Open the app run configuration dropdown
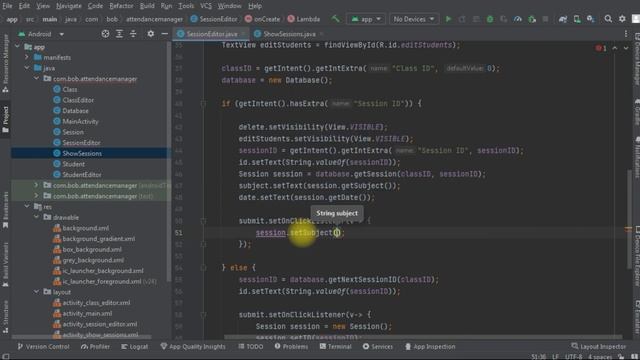The width and height of the screenshot is (640, 360). point(366,19)
